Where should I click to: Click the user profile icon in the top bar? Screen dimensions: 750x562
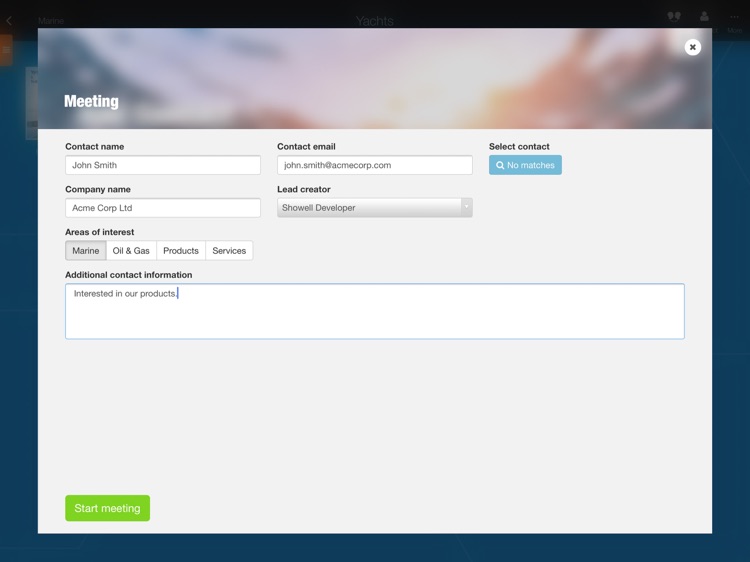(704, 17)
